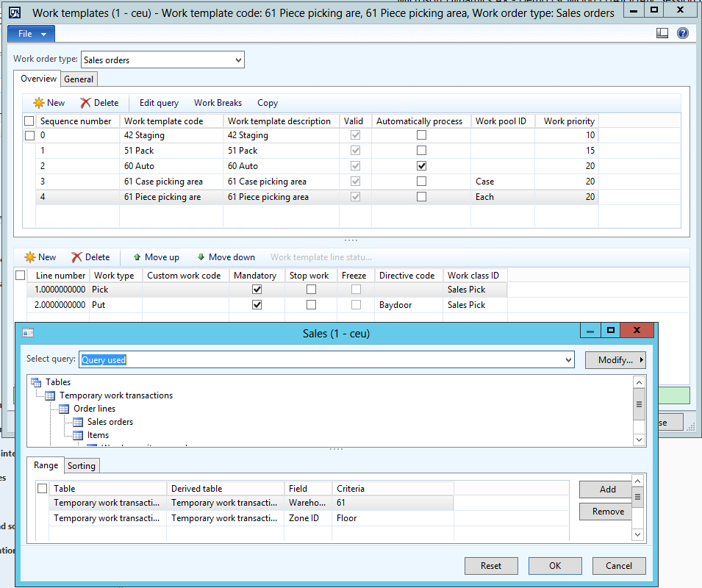Expand the Select query dropdown
This screenshot has height=588, width=702.
[x=567, y=360]
